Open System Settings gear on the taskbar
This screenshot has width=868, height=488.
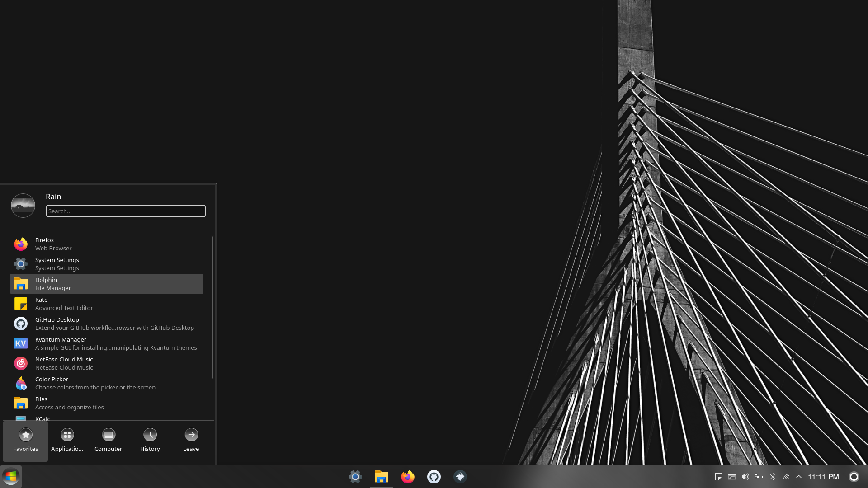click(355, 477)
